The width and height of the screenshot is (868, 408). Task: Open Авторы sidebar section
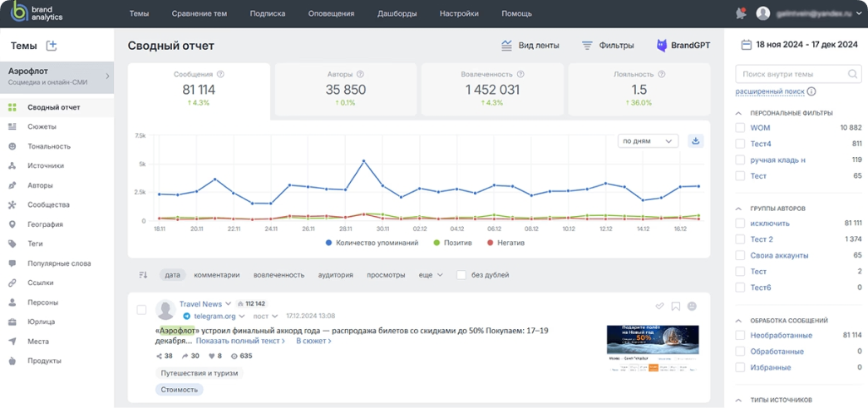[40, 185]
